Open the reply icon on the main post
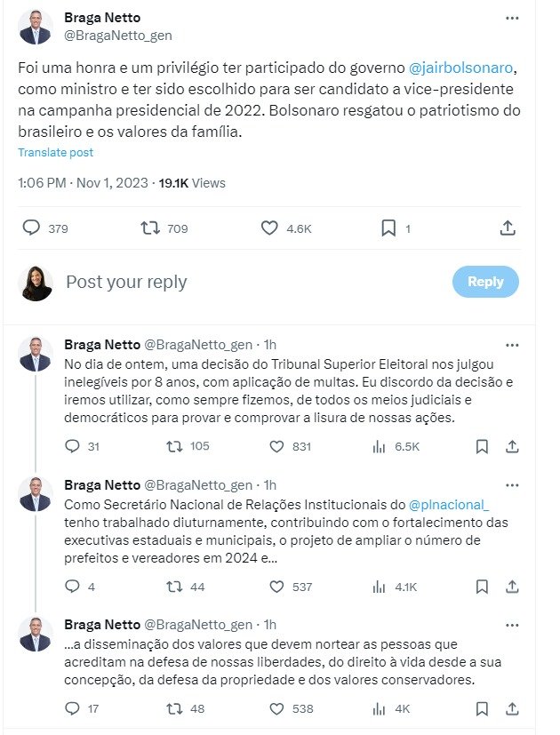The width and height of the screenshot is (560, 735). [29, 228]
